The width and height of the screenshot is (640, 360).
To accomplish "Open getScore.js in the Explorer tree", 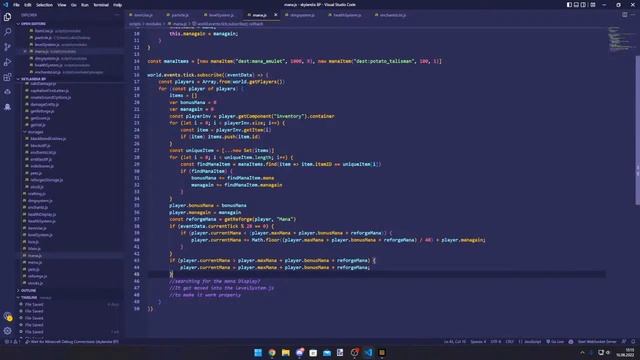I will (x=40, y=118).
